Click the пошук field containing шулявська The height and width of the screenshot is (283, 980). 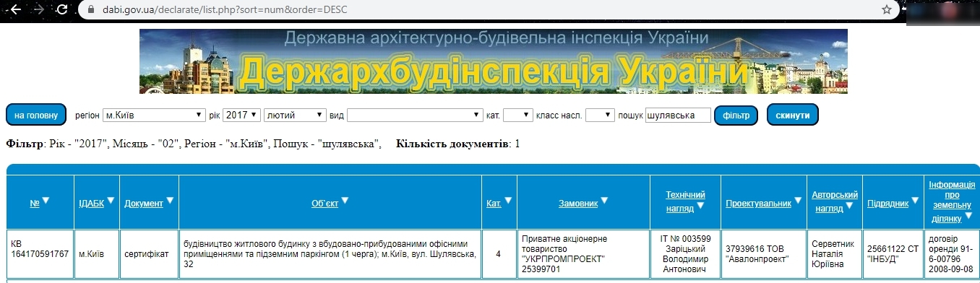(678, 116)
